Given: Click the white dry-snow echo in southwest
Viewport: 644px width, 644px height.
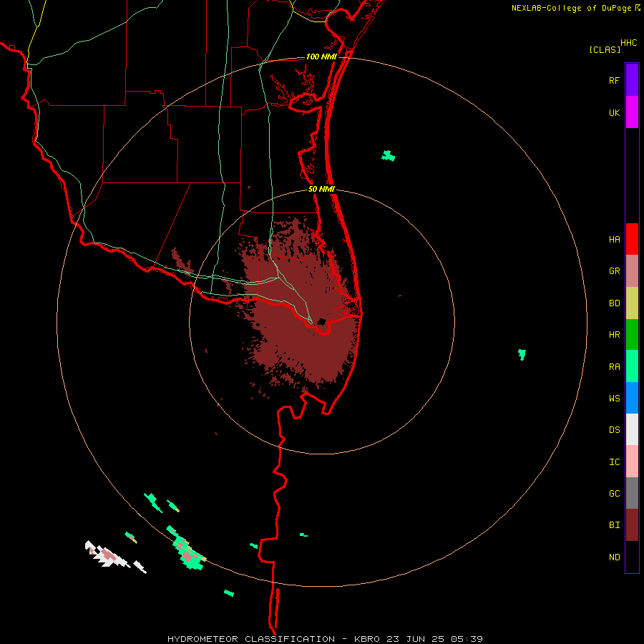Looking at the screenshot, I should (109, 555).
